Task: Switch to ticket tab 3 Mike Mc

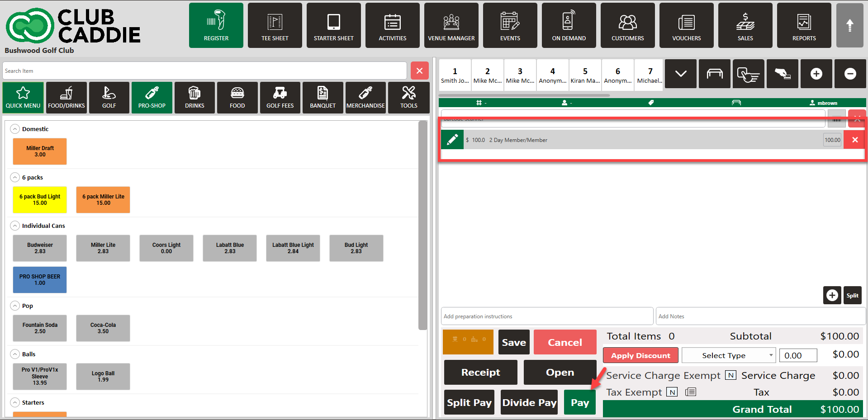Action: [x=520, y=75]
